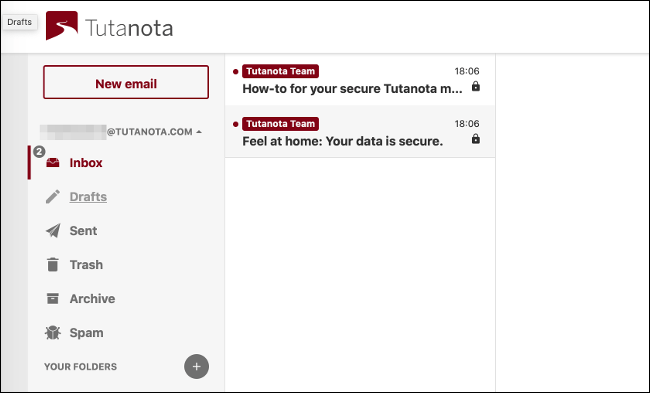Click lock icon on Feel at home email
The height and width of the screenshot is (393, 650).
[476, 139]
